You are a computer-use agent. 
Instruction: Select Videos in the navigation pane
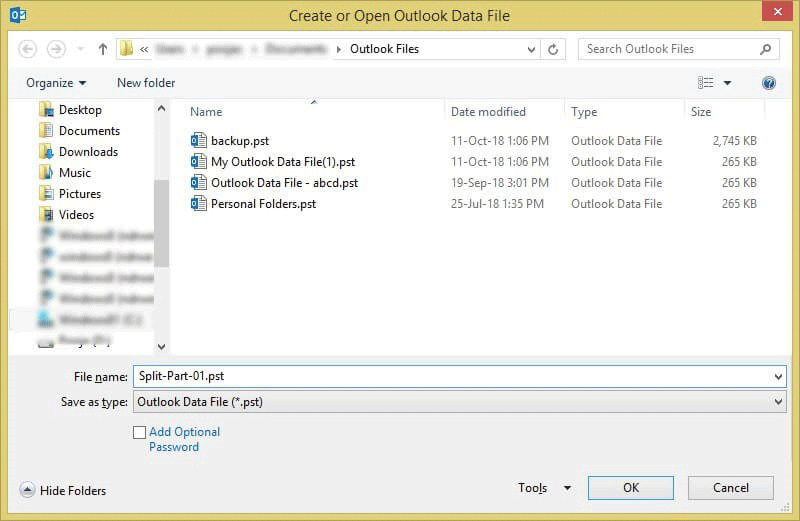click(x=76, y=214)
